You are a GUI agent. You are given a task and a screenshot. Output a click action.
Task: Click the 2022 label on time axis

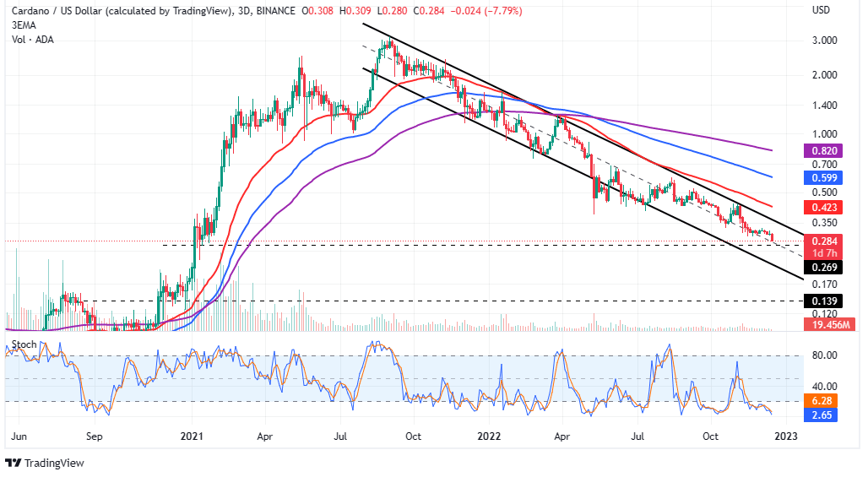click(x=489, y=436)
